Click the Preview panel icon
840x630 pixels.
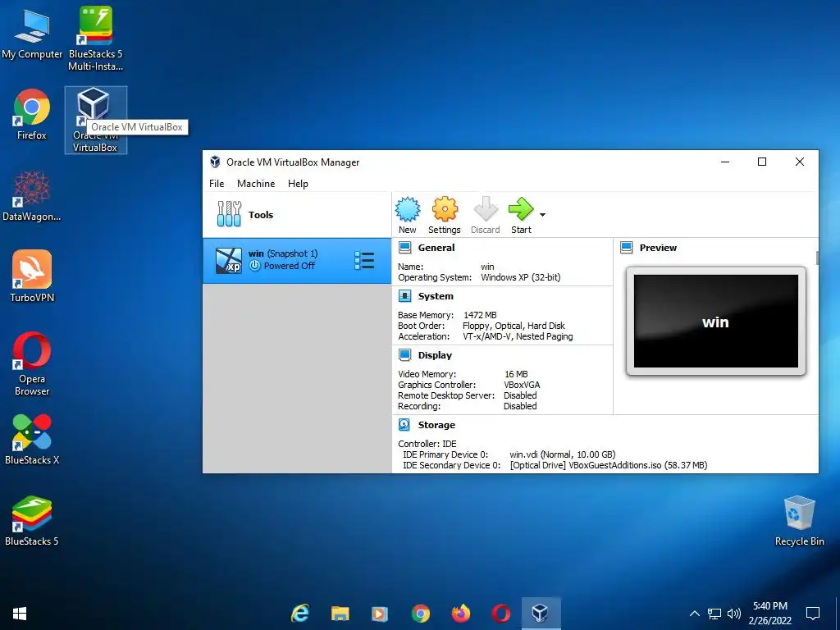pyautogui.click(x=626, y=248)
